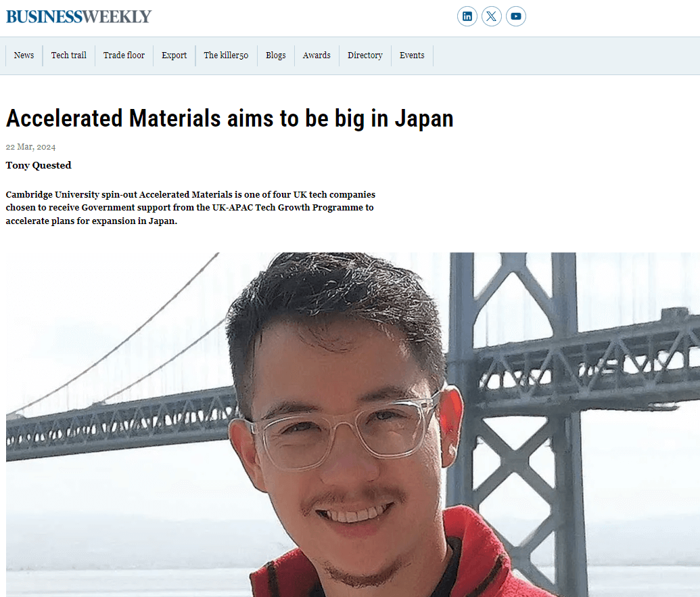Open the Events page

click(412, 56)
